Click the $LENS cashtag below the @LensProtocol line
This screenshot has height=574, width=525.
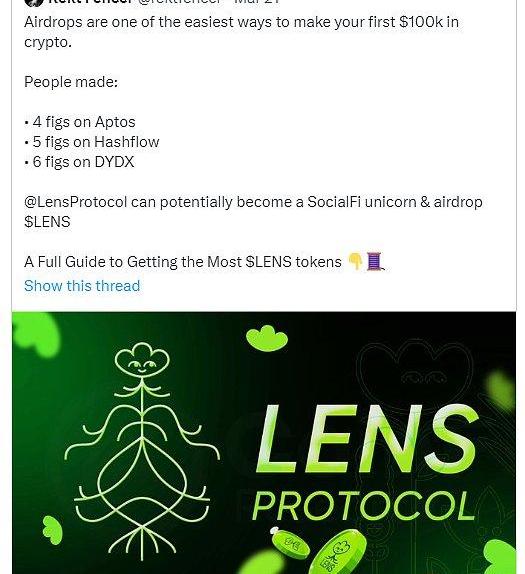click(x=47, y=222)
